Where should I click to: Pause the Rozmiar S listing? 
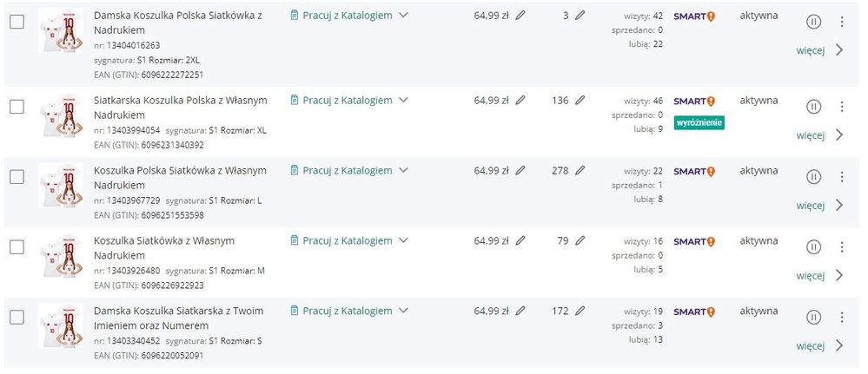coord(813,318)
